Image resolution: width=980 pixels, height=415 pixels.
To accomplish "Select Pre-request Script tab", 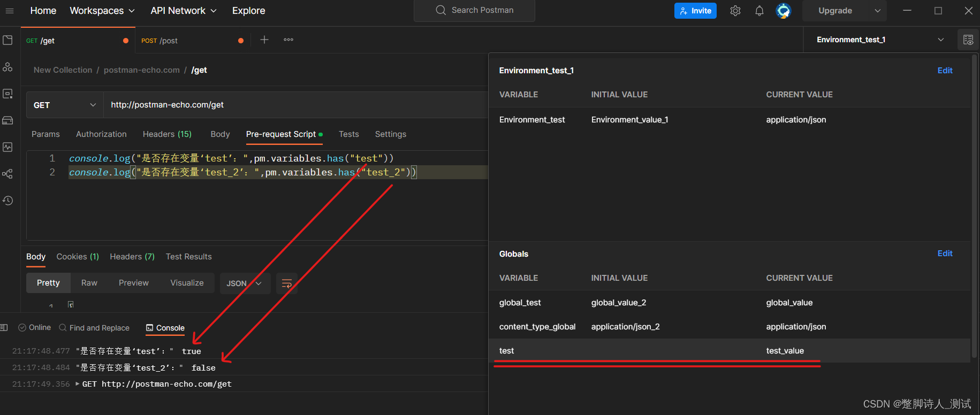I will point(284,134).
